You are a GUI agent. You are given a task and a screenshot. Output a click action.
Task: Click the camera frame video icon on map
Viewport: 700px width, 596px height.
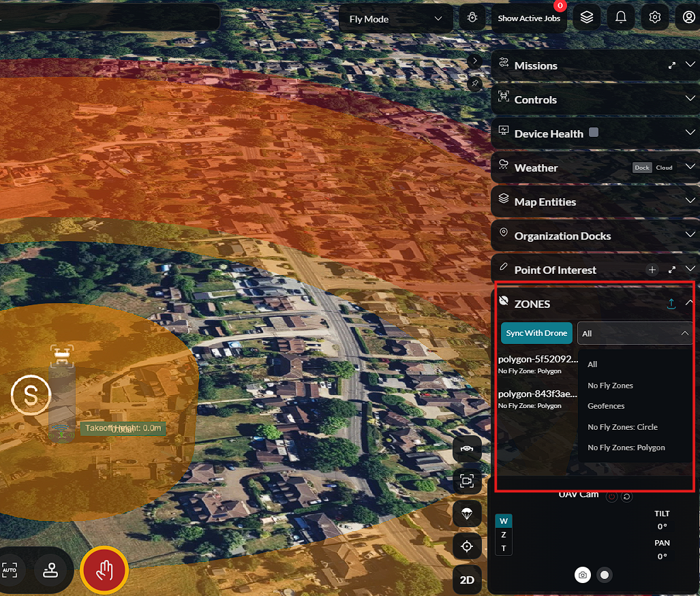pos(467,481)
